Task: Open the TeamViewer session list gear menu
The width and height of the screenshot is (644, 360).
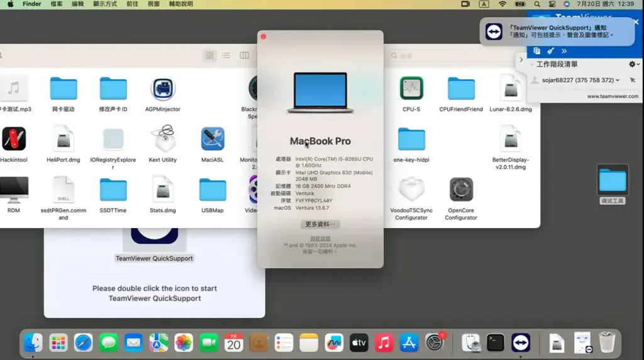Action: coord(634,65)
